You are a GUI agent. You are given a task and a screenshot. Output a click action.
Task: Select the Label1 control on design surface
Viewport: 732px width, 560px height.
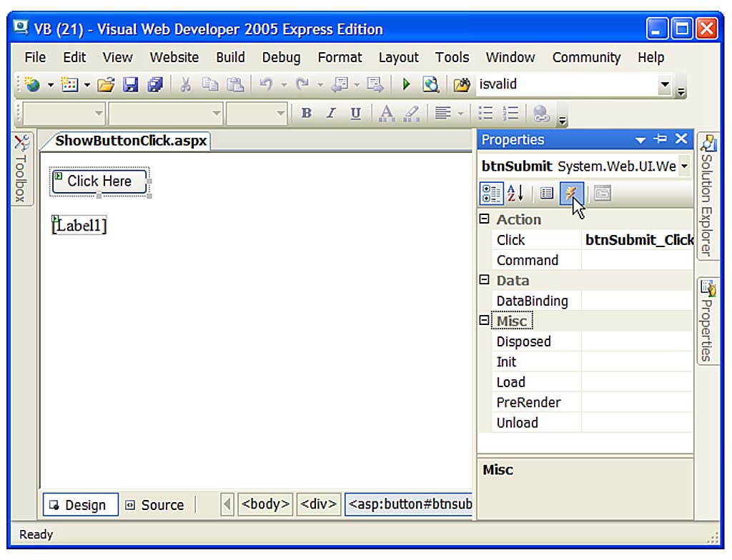(x=79, y=226)
